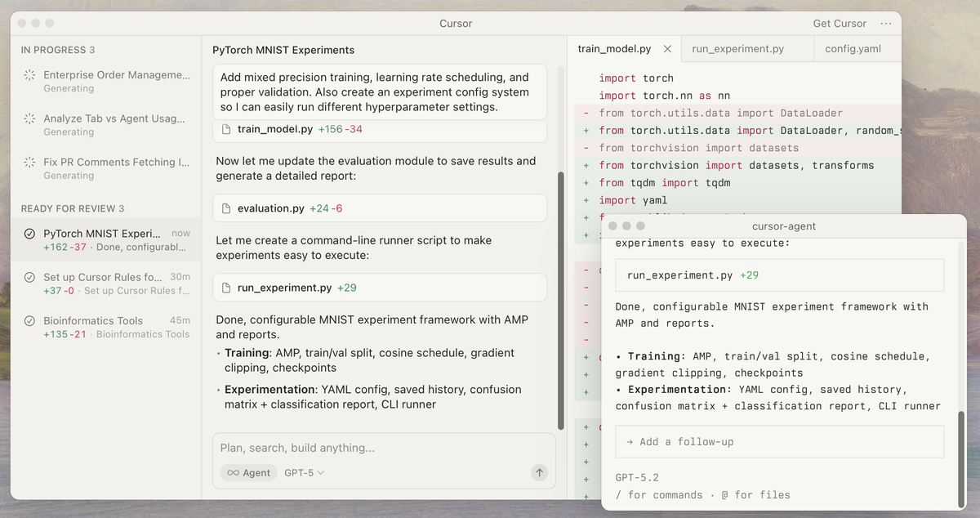Screen dimensions: 980x518
Task: Click the 'import torch.nn as nn' line
Action: coord(665,96)
